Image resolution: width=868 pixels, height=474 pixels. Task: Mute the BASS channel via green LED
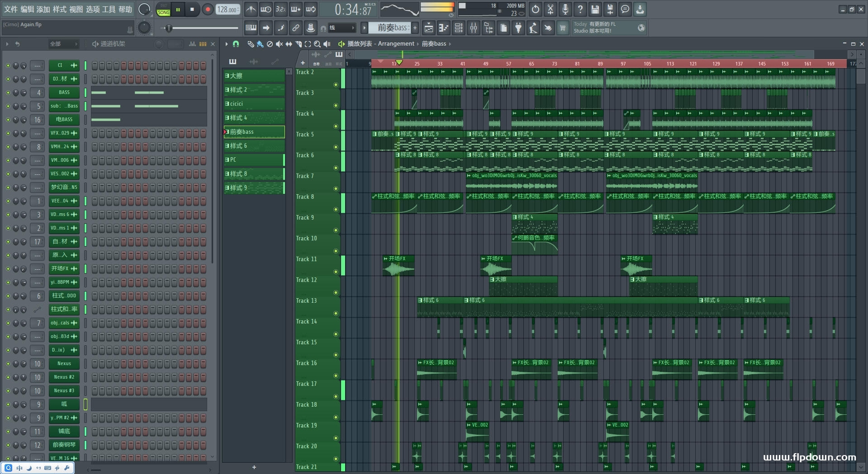(8, 93)
